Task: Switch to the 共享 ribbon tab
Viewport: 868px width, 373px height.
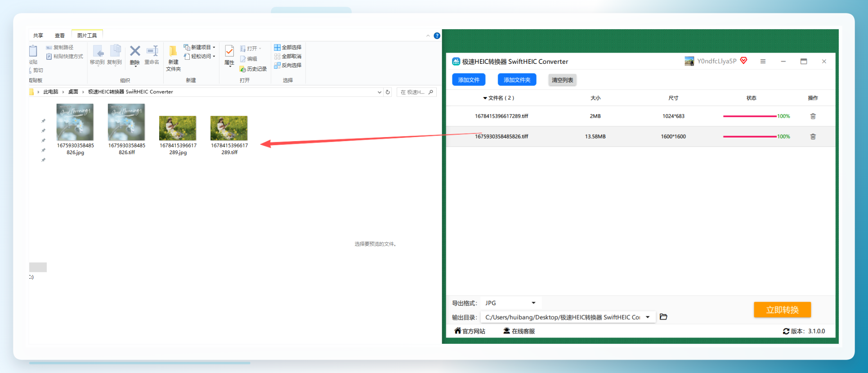Action: (38, 36)
